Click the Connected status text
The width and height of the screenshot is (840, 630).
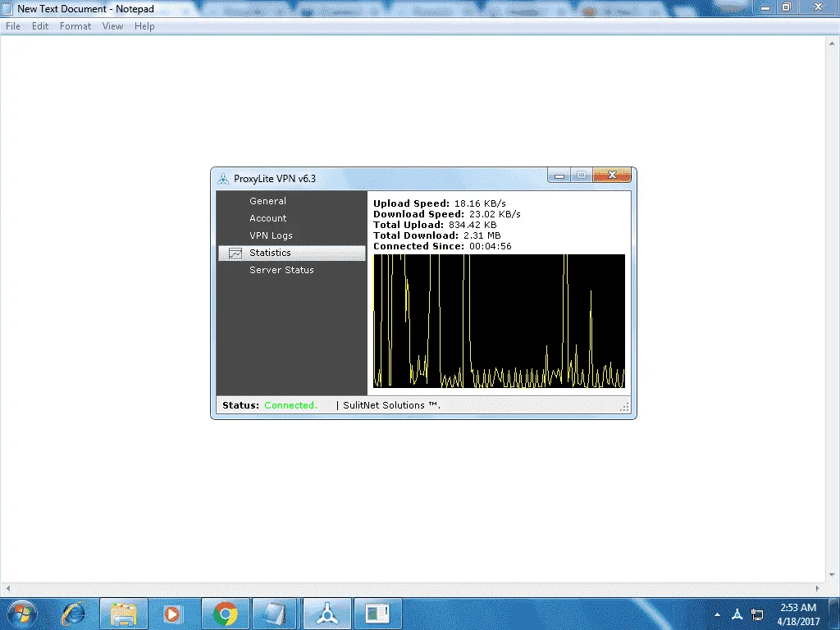[290, 405]
